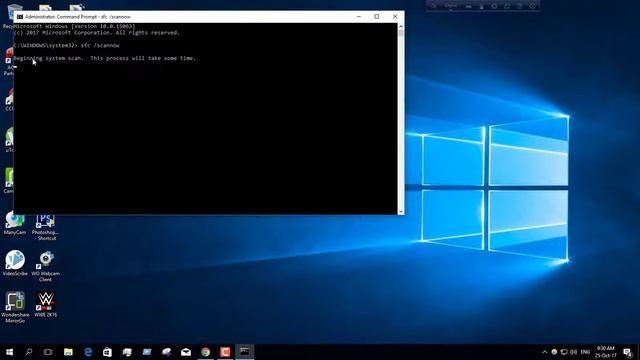Minimize the Command Prompt window
This screenshot has width=640, height=360.
pos(359,17)
